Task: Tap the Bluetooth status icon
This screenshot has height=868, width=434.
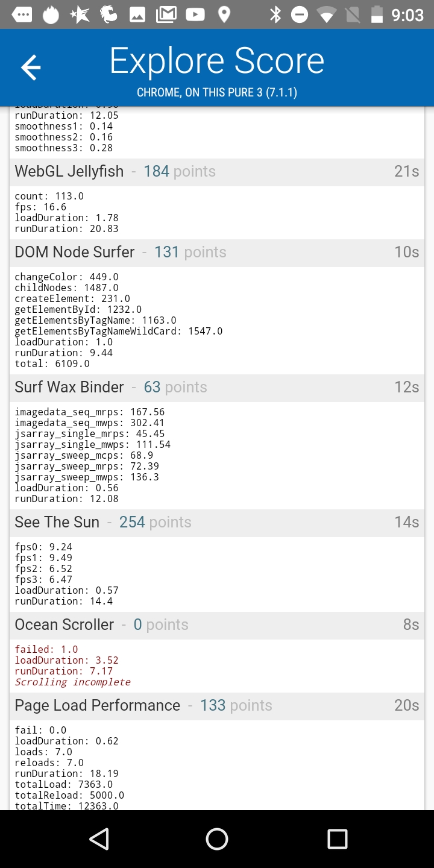Action: [x=275, y=14]
